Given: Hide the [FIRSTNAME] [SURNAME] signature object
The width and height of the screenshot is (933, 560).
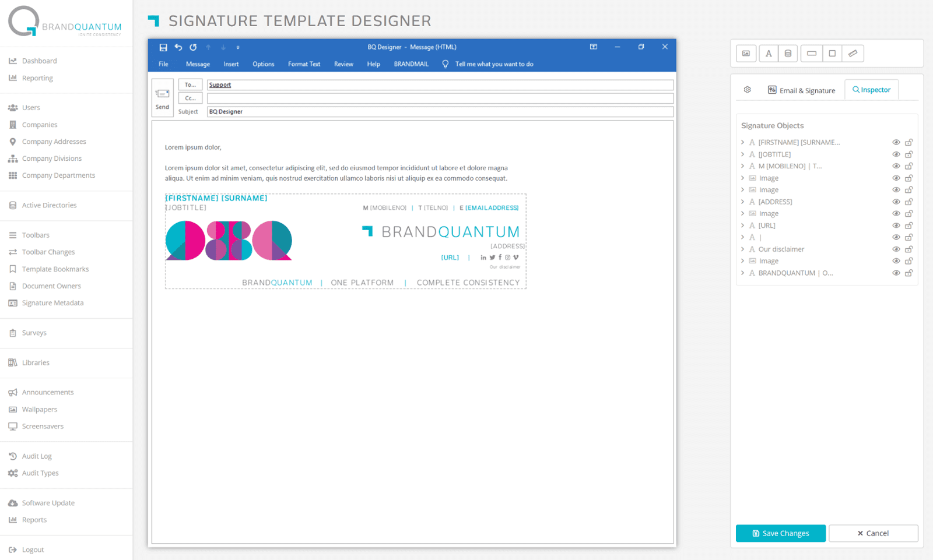Looking at the screenshot, I should [x=896, y=142].
